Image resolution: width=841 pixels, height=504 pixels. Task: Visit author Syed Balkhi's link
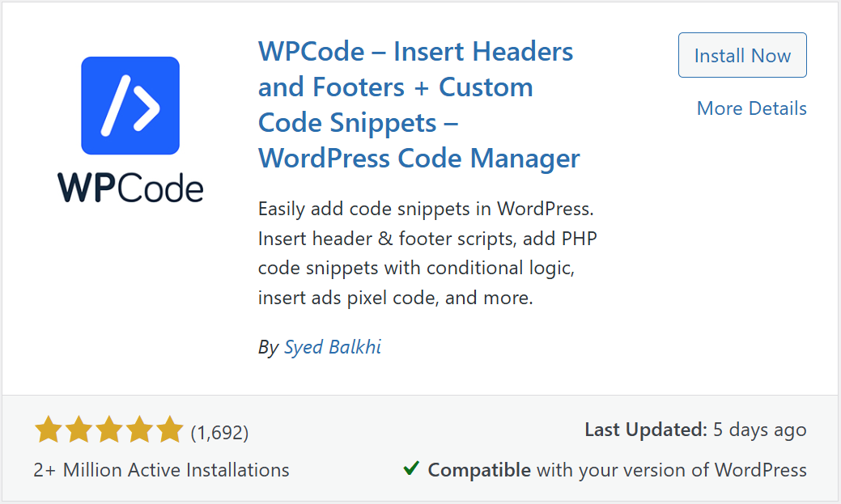(333, 347)
